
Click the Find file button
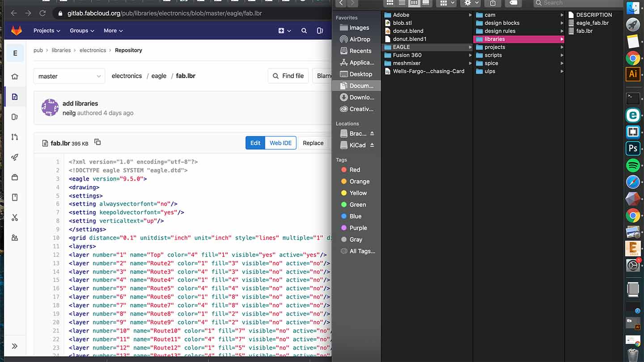pyautogui.click(x=288, y=76)
